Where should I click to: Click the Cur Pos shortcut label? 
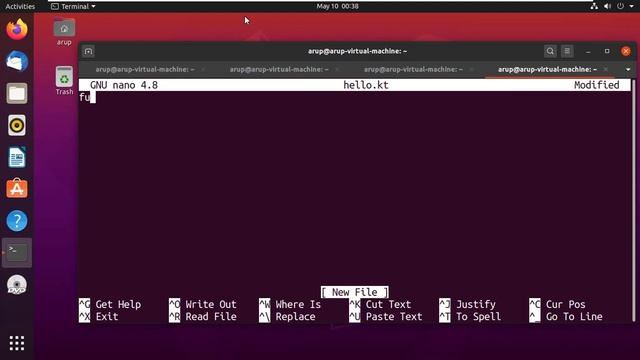pos(566,304)
